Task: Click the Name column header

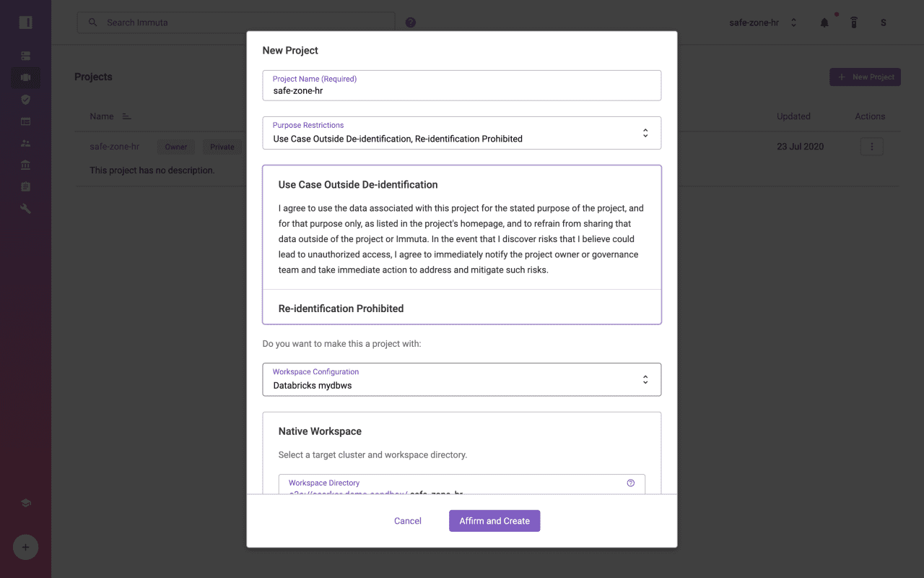Action: [x=102, y=116]
